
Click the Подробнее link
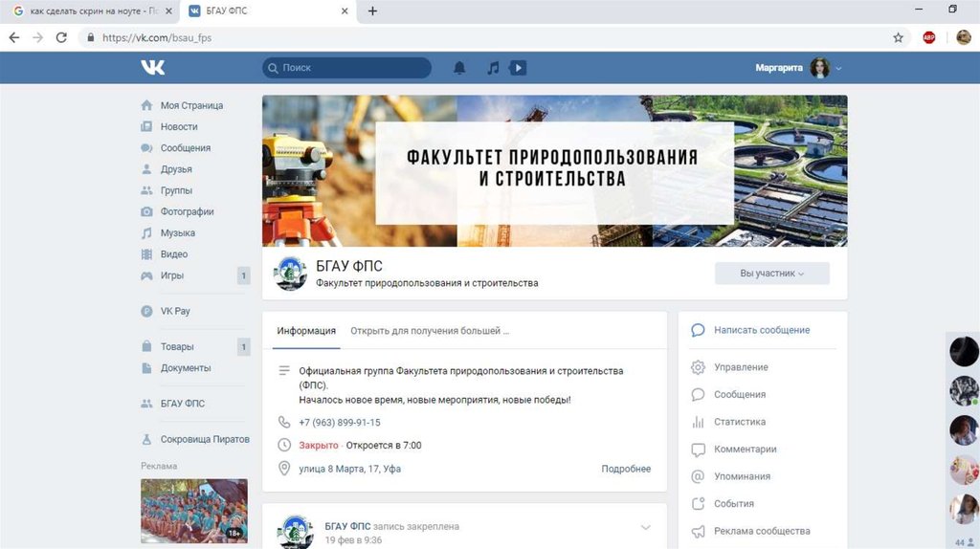pos(626,469)
